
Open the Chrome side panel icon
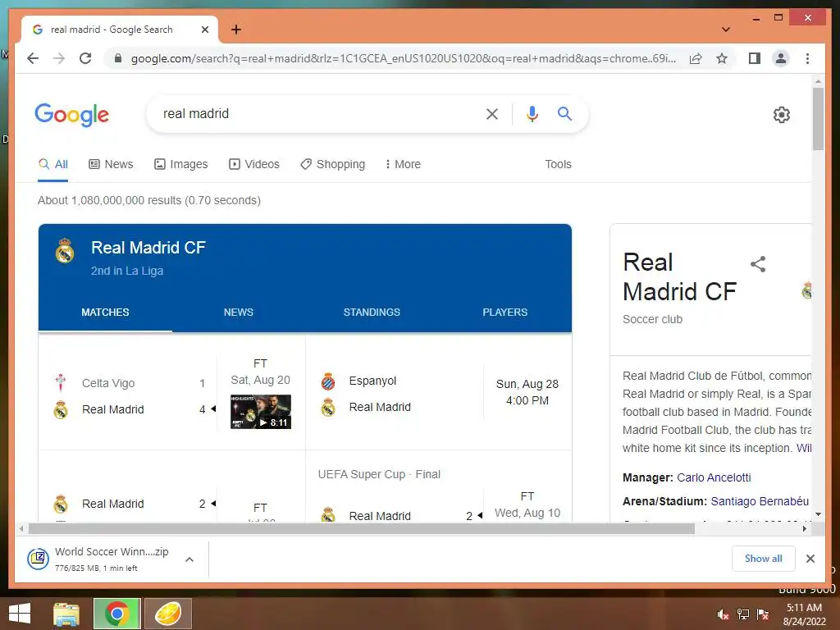tap(755, 58)
